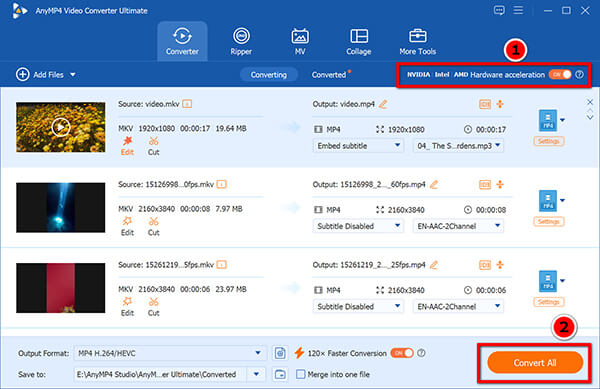Show the Converted list tab
This screenshot has height=389, width=600.
pyautogui.click(x=329, y=75)
